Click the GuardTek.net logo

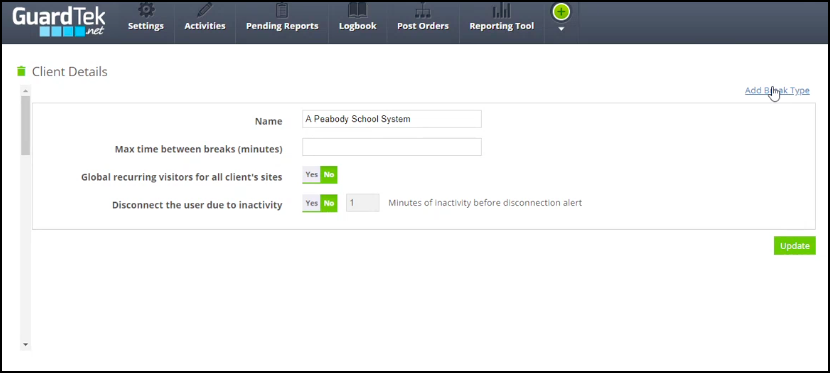pyautogui.click(x=59, y=21)
